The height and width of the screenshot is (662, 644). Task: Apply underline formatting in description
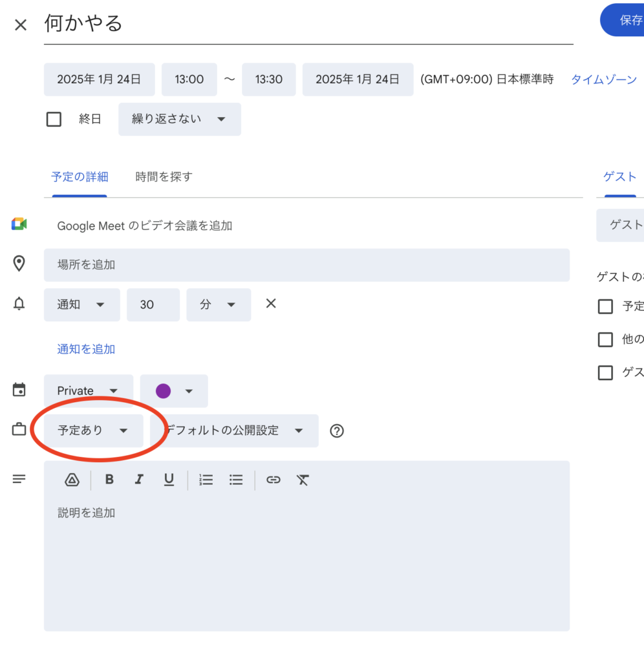tap(169, 480)
